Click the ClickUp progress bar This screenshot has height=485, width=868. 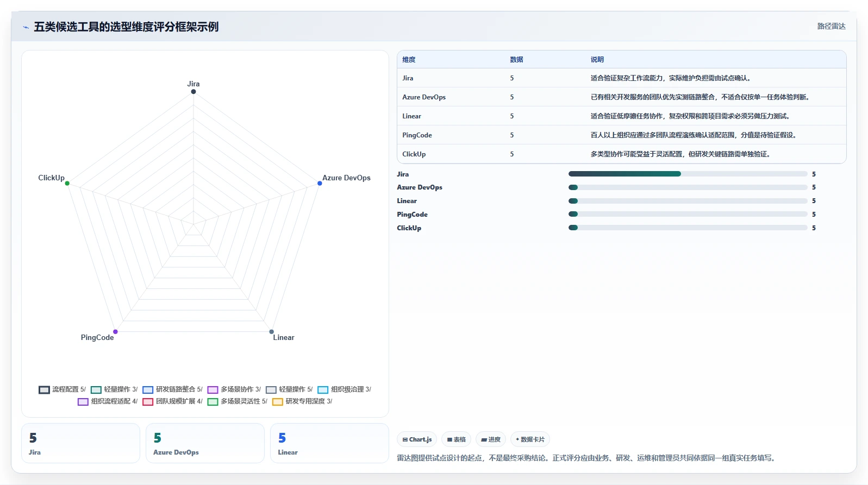click(x=688, y=228)
